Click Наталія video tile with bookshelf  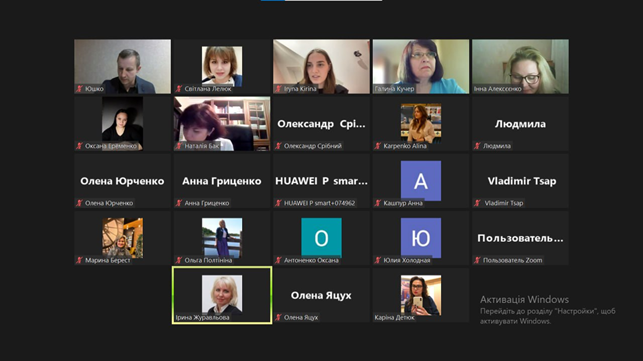click(x=222, y=123)
